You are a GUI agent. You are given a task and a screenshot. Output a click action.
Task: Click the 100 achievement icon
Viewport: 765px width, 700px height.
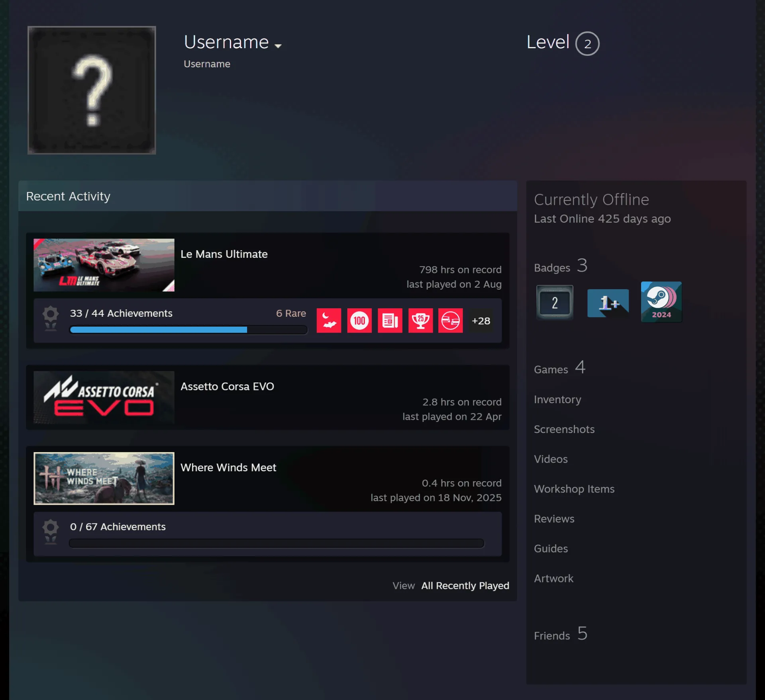(359, 320)
